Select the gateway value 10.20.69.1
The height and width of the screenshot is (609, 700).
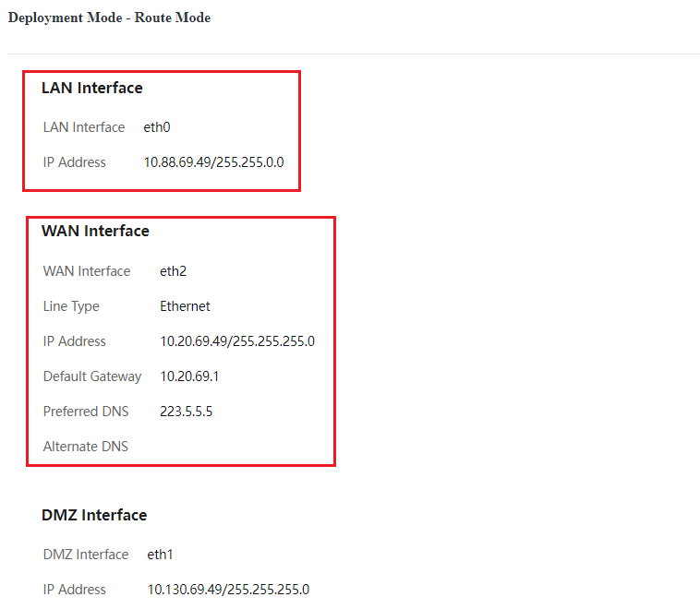click(189, 376)
